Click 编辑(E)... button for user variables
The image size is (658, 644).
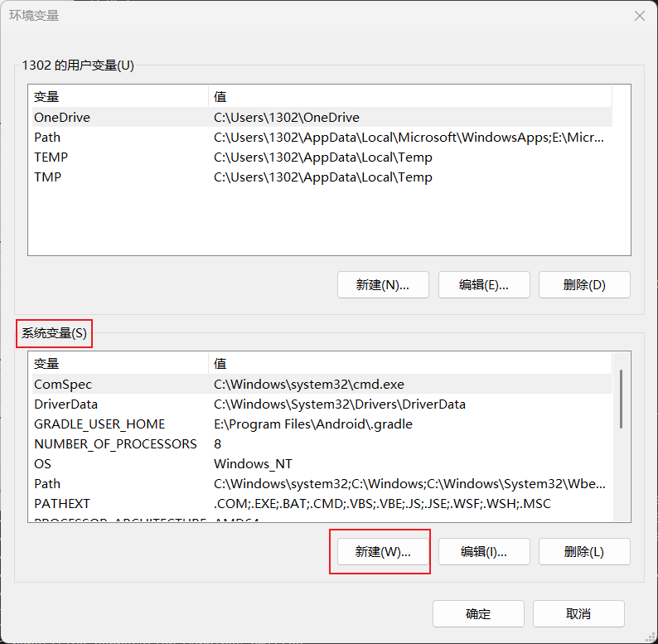tap(483, 285)
